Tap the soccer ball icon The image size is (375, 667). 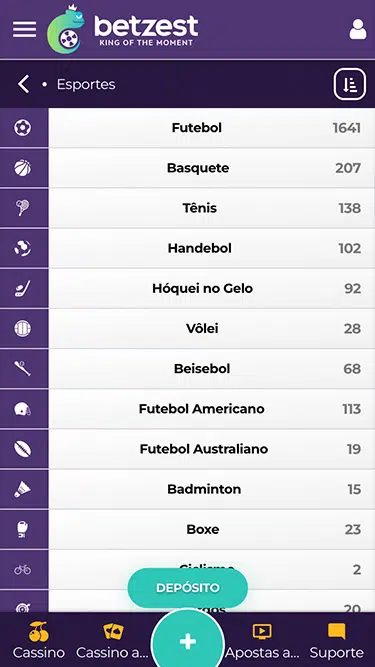(x=23, y=128)
